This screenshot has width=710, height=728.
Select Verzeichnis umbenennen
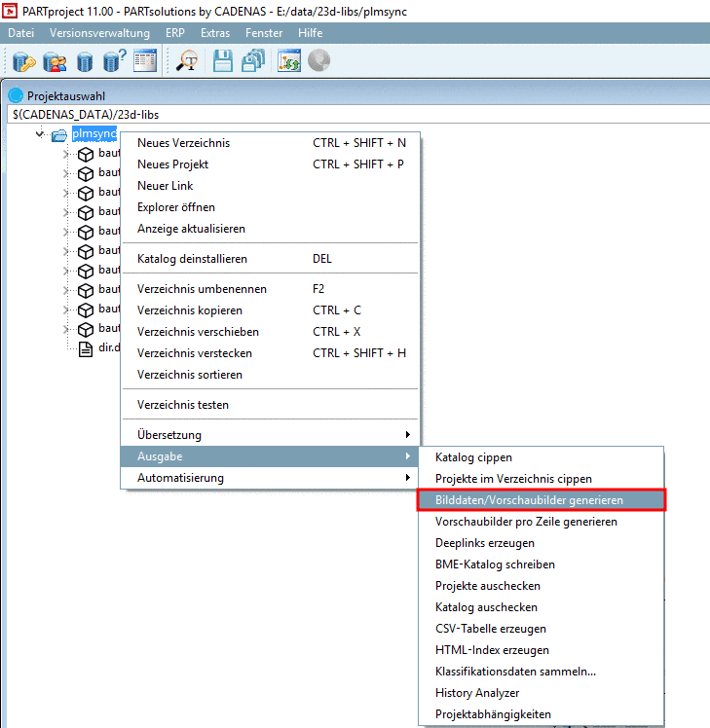pyautogui.click(x=270, y=289)
